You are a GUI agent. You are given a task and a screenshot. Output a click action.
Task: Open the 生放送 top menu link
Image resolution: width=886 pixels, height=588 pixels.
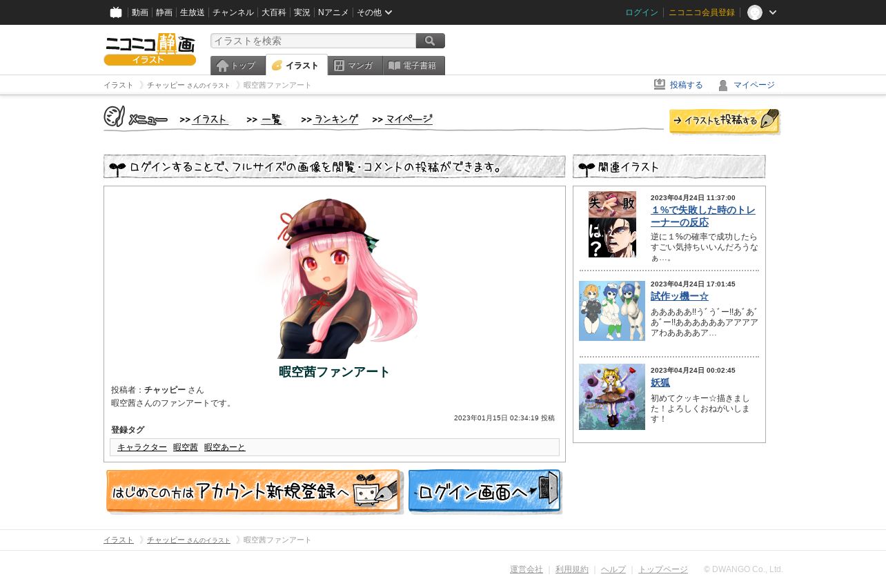(193, 12)
